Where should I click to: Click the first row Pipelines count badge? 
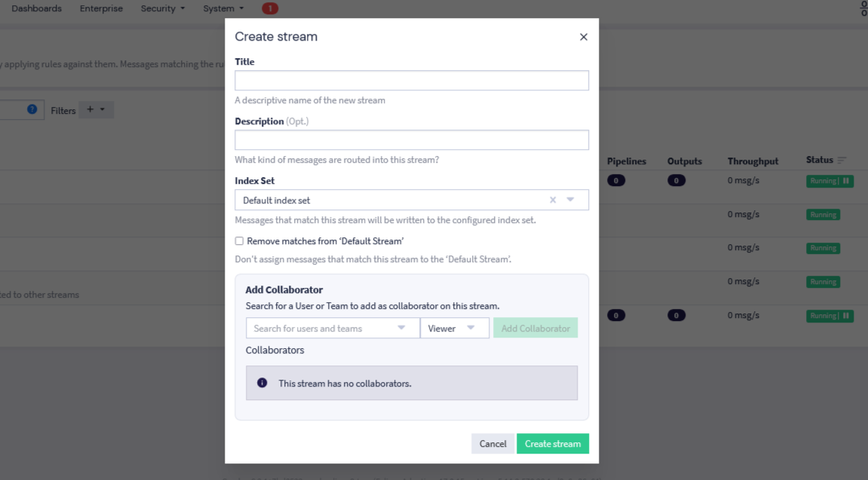[615, 181]
